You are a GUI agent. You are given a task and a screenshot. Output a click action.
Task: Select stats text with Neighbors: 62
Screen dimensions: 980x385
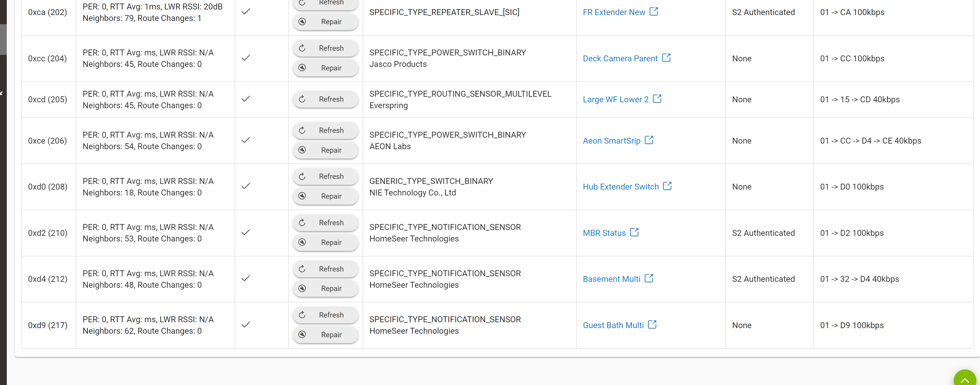click(148, 325)
